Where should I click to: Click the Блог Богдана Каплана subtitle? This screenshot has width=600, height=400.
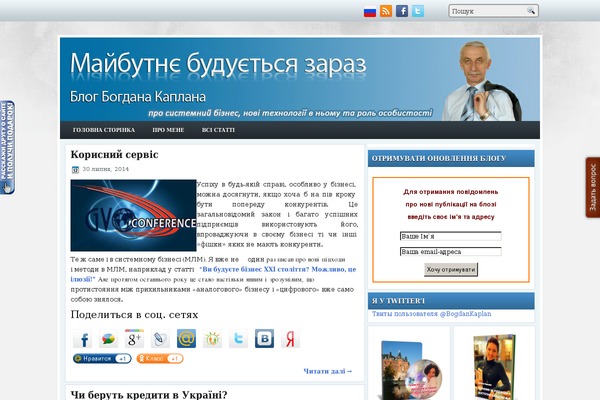(138, 96)
